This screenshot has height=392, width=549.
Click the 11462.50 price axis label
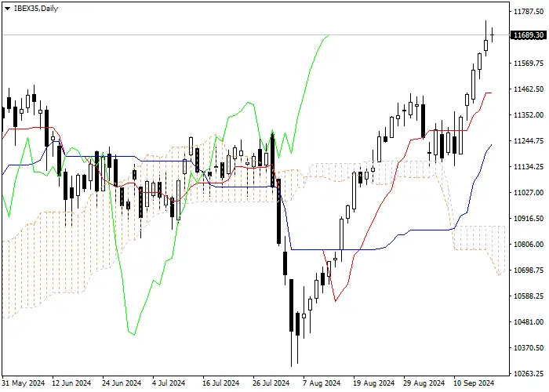point(529,89)
